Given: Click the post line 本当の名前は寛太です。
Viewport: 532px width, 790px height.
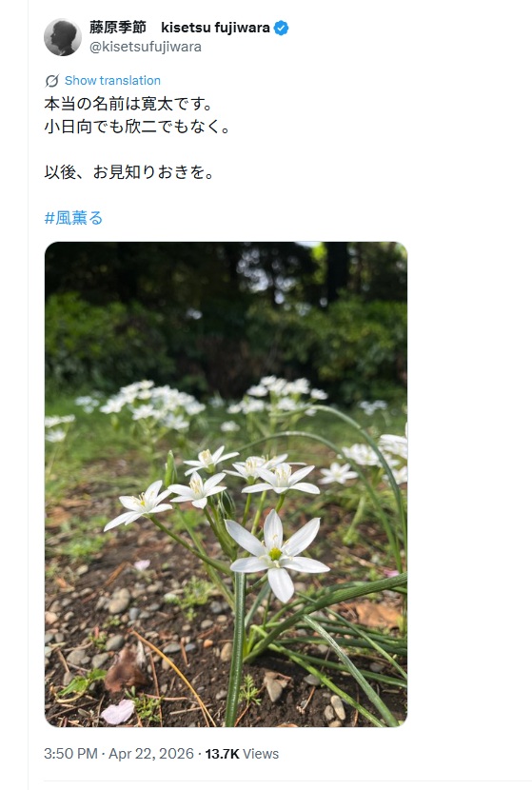Looking at the screenshot, I should pos(129,104).
